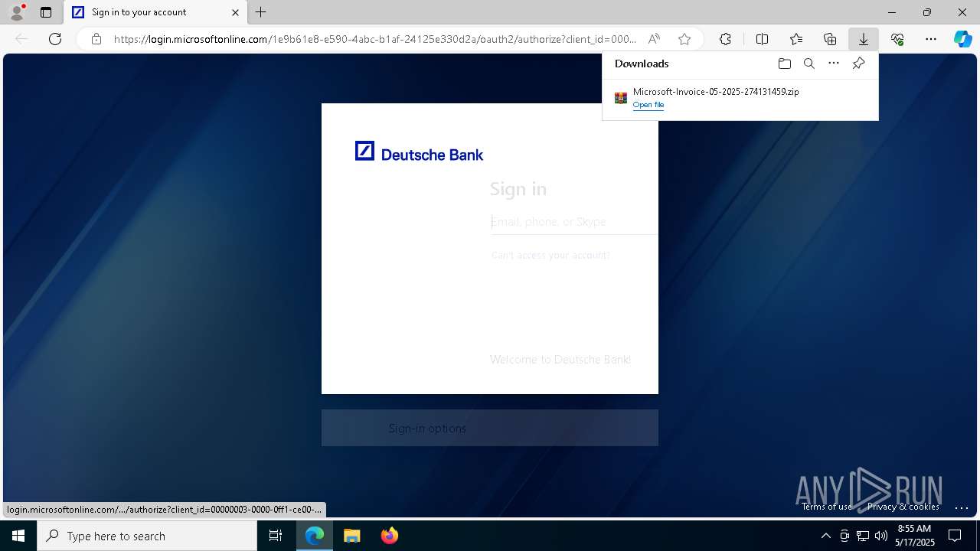Open Browser essentials icon
The height and width of the screenshot is (551, 980).
click(x=897, y=39)
